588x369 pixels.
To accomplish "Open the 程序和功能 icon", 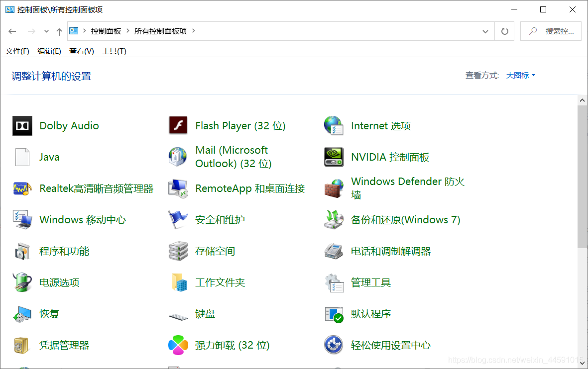I will 22,251.
